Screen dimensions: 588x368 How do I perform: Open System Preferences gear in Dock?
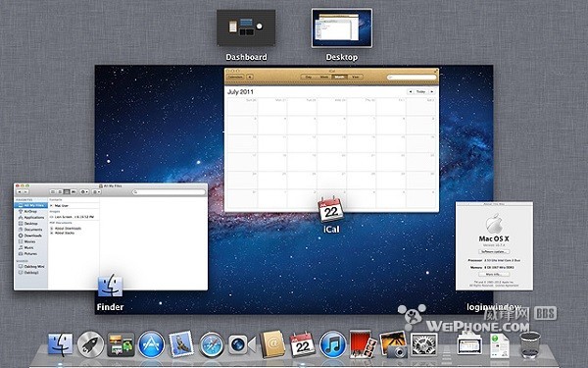pyautogui.click(x=423, y=344)
